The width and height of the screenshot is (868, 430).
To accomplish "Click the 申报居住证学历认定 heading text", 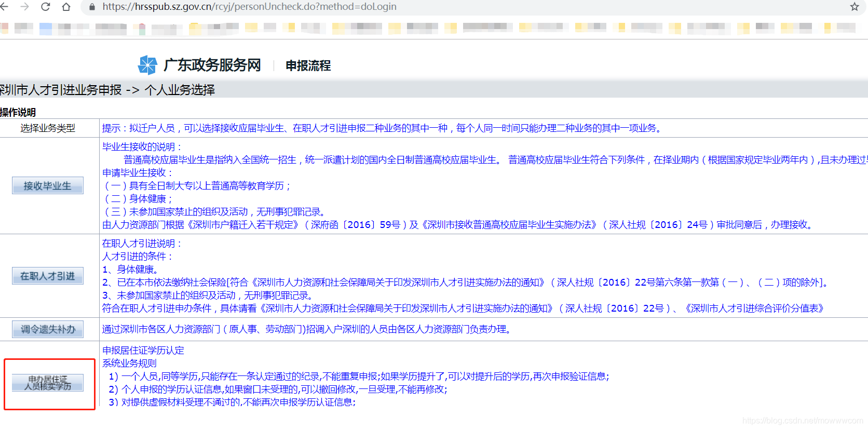I will [143, 351].
